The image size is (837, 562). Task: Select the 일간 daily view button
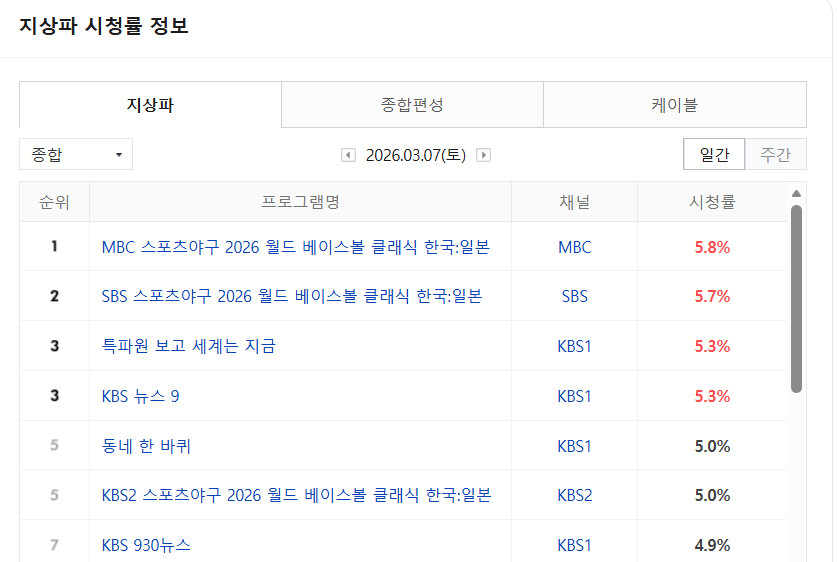714,155
